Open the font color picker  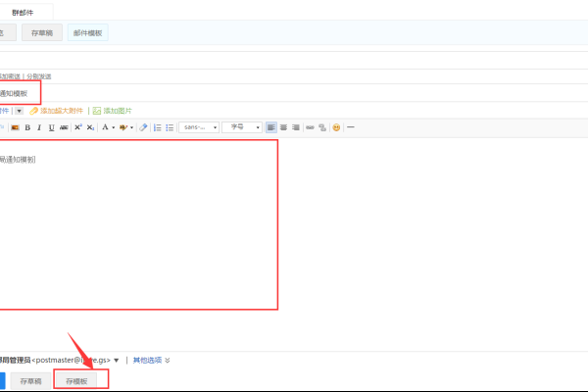[107, 127]
